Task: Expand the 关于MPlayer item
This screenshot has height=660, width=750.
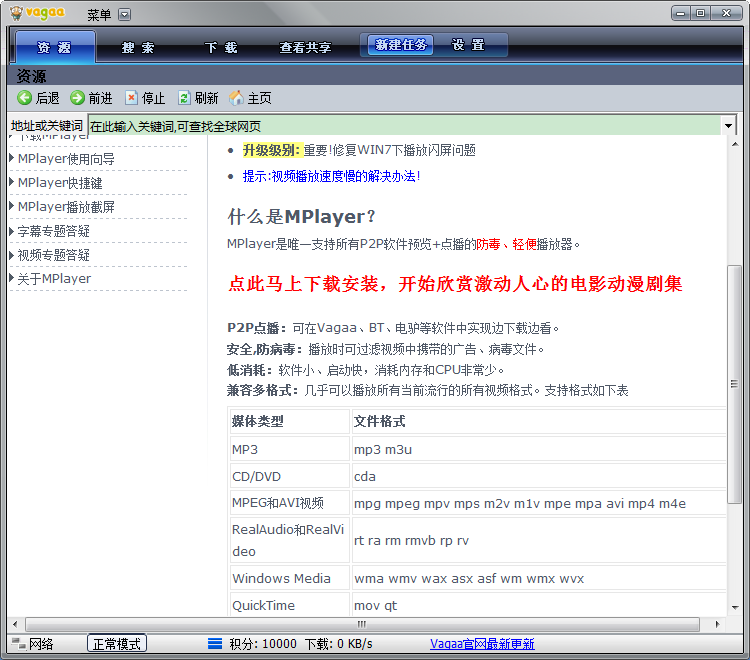Action: tap(12, 278)
